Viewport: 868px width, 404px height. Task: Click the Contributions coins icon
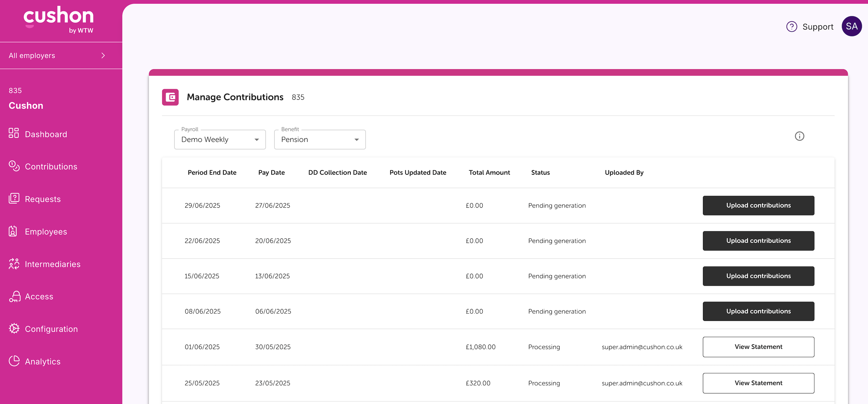point(14,166)
